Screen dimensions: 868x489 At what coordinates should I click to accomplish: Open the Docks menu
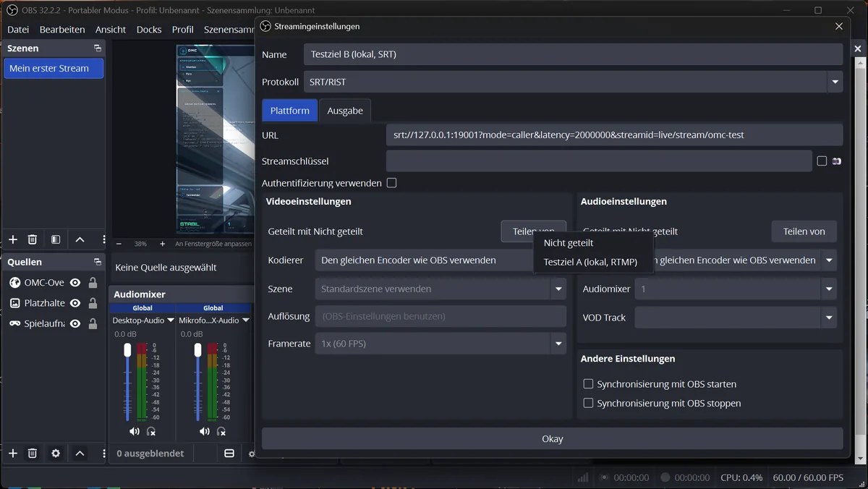coord(149,30)
